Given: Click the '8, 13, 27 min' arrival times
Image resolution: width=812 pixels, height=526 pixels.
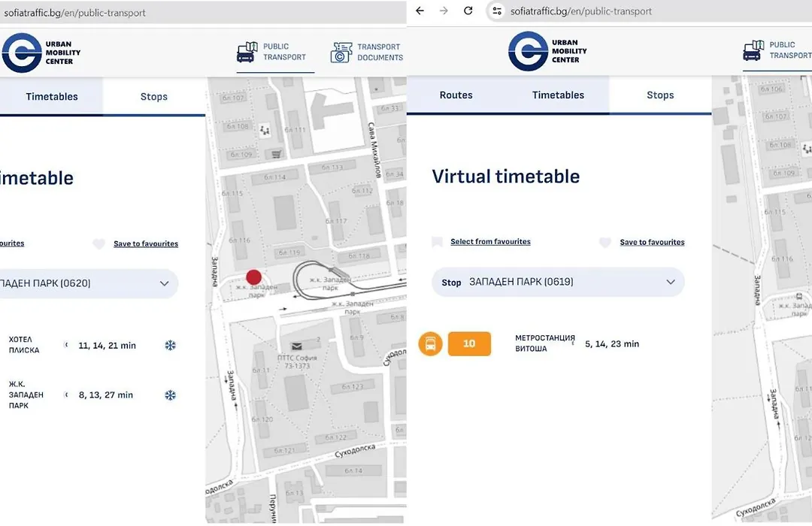Looking at the screenshot, I should point(106,395).
